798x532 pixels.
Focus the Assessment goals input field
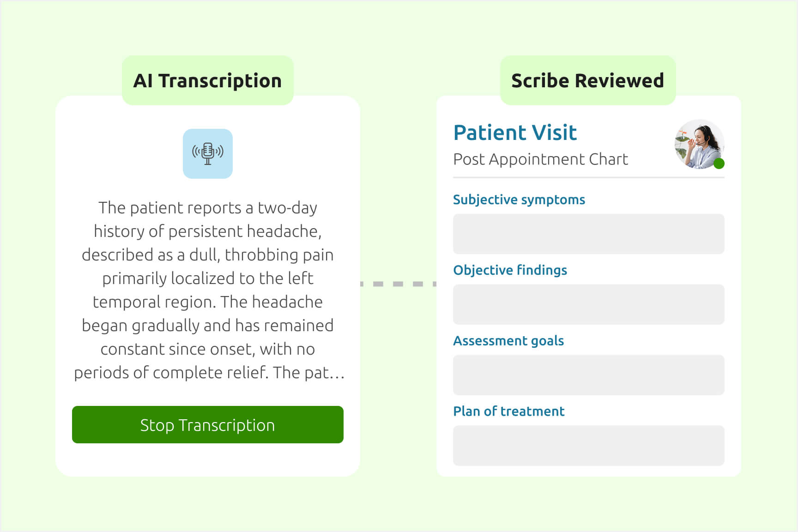pyautogui.click(x=588, y=375)
